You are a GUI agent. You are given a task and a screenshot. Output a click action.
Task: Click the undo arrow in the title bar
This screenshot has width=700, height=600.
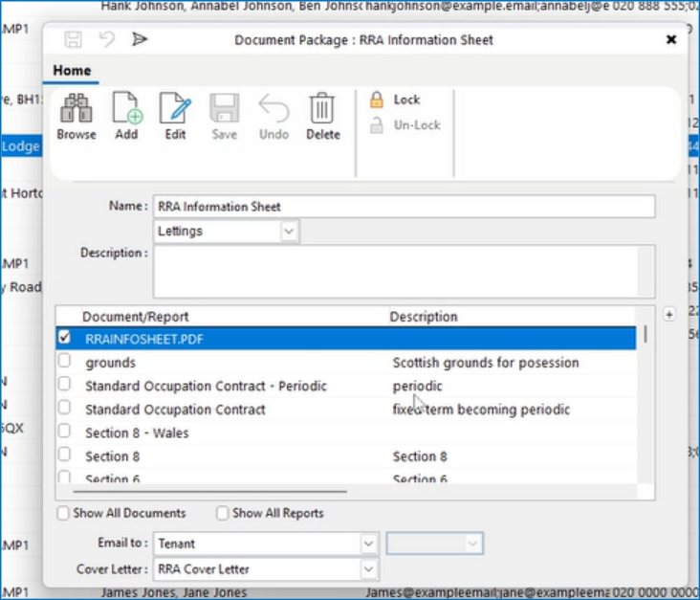pos(107,39)
